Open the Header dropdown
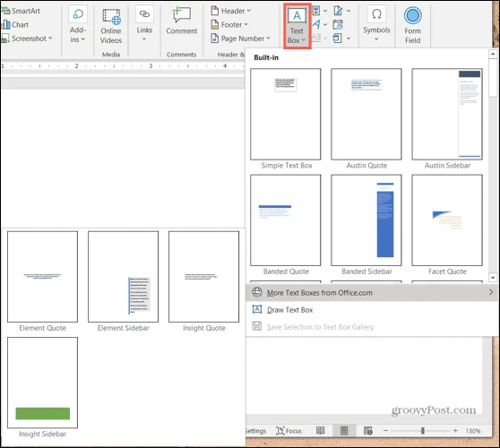The height and width of the screenshot is (448, 500). pyautogui.click(x=231, y=11)
